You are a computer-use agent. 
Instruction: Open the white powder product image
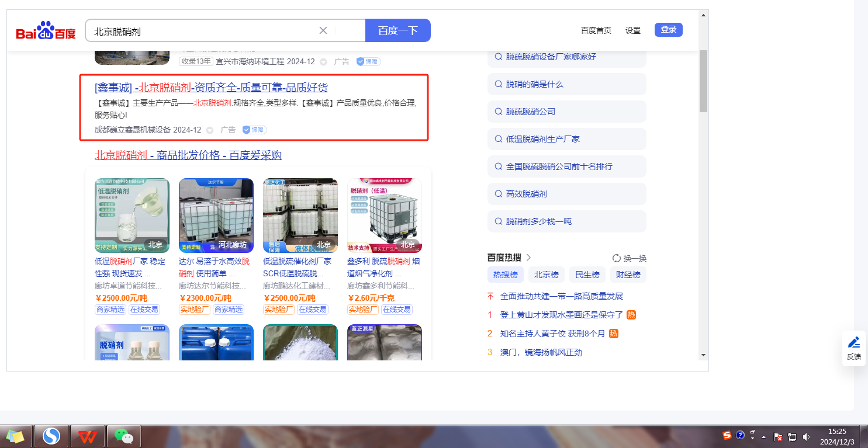[300, 342]
